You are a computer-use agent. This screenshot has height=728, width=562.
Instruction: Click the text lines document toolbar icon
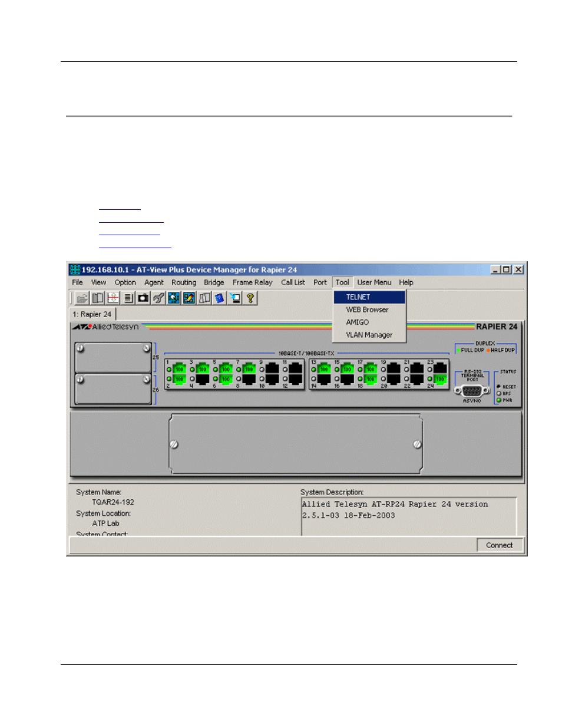tap(128, 298)
